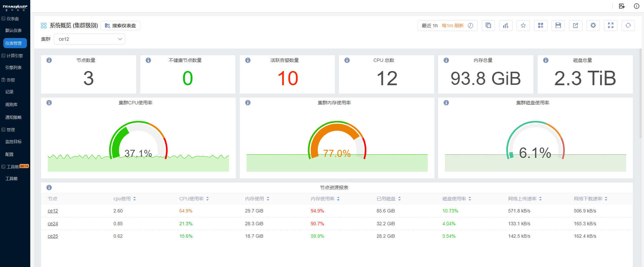
Task: Click the info icon on 节点数量 card
Action: [x=49, y=60]
